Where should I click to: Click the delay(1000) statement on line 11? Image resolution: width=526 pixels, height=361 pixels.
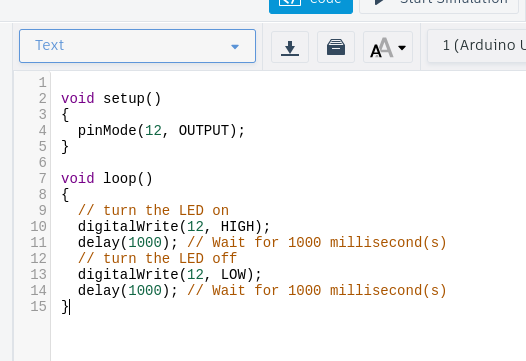128,243
